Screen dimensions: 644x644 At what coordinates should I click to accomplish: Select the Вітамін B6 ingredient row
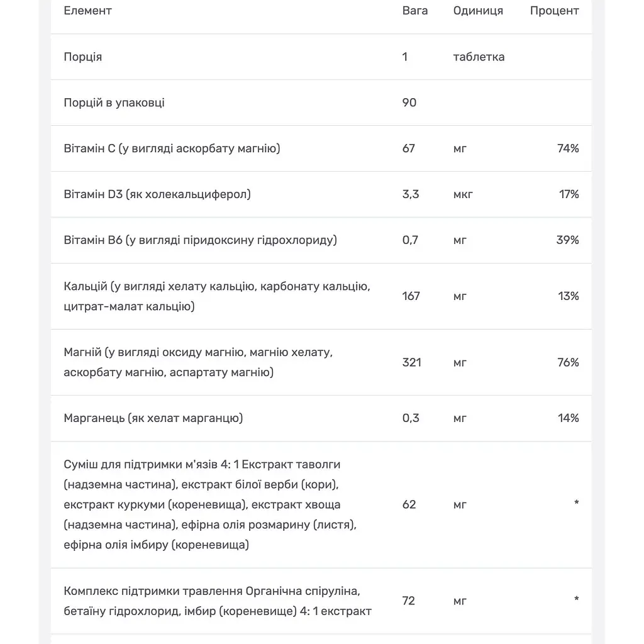tap(321, 240)
